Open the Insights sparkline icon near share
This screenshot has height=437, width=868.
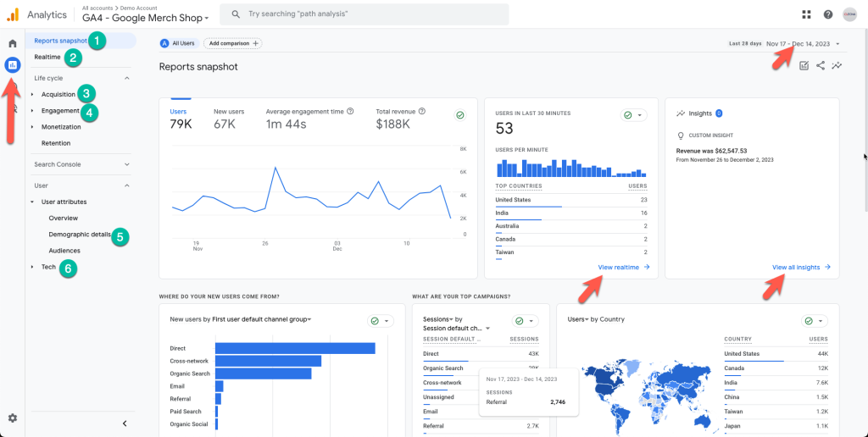pos(837,66)
